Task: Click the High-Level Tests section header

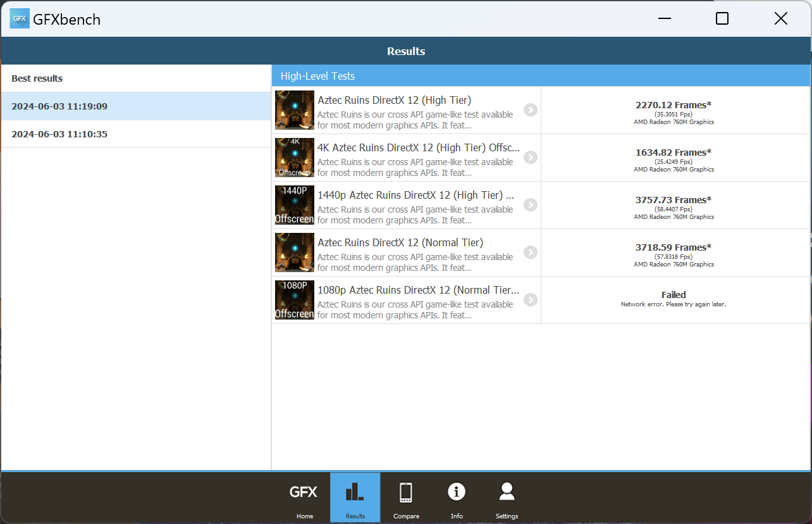Action: point(541,76)
